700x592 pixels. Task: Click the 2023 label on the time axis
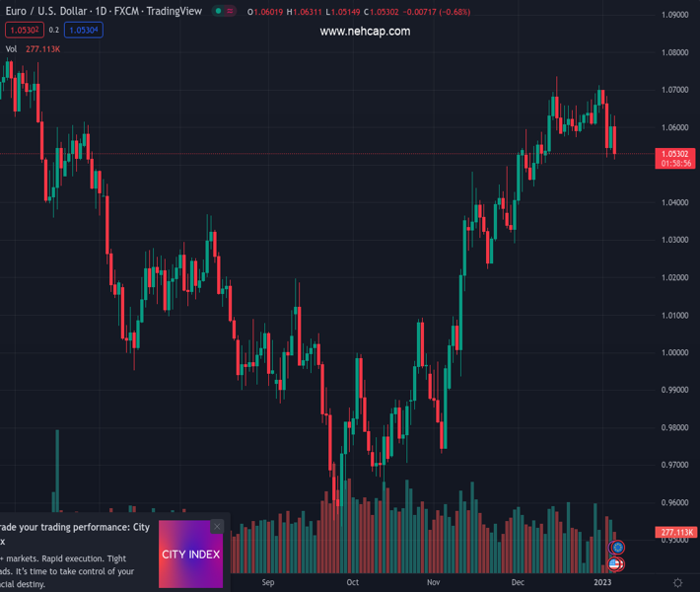coord(602,583)
